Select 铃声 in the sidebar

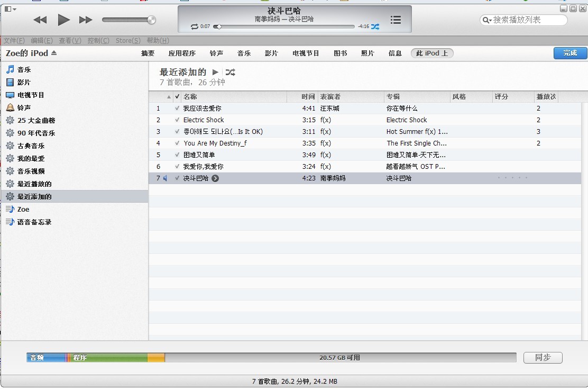tap(74, 108)
